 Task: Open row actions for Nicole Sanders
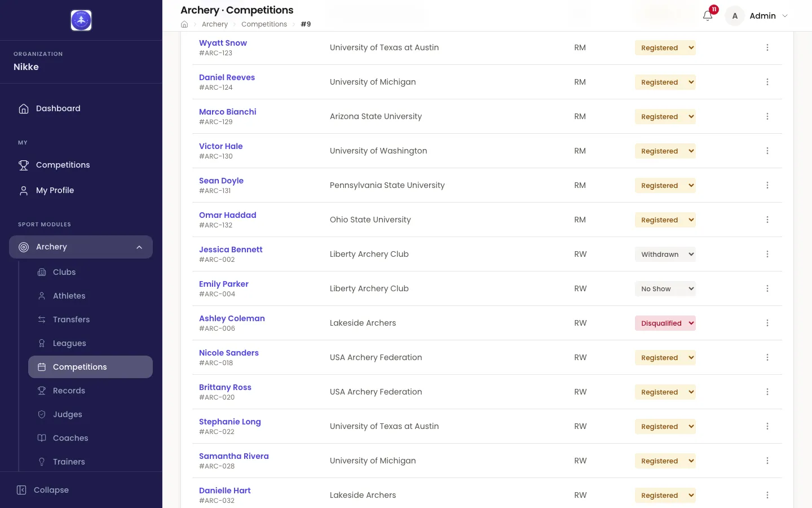767,358
